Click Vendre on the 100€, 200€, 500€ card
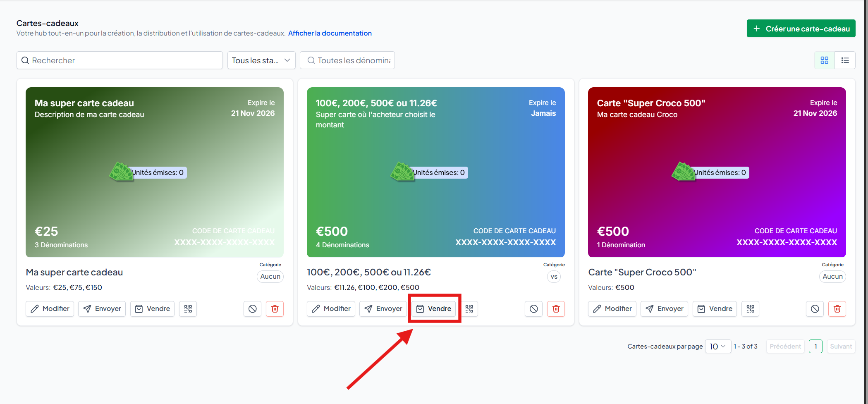The image size is (868, 404). pyautogui.click(x=434, y=309)
